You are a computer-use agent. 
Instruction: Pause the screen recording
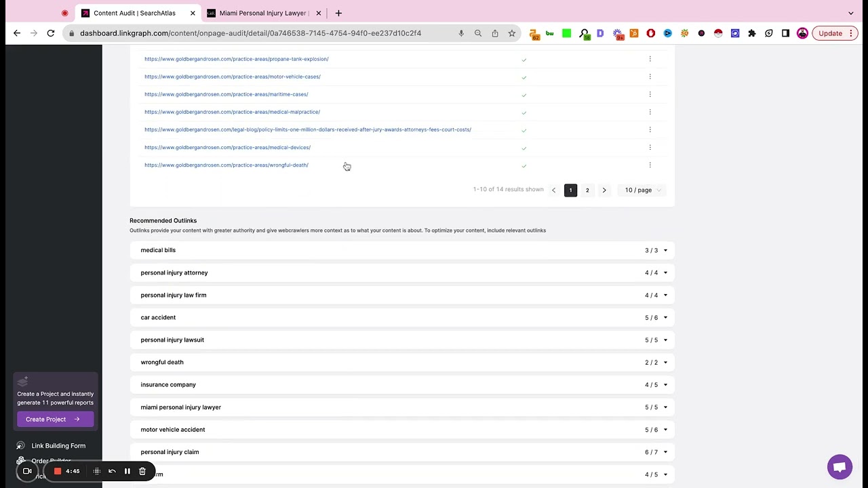pos(127,471)
